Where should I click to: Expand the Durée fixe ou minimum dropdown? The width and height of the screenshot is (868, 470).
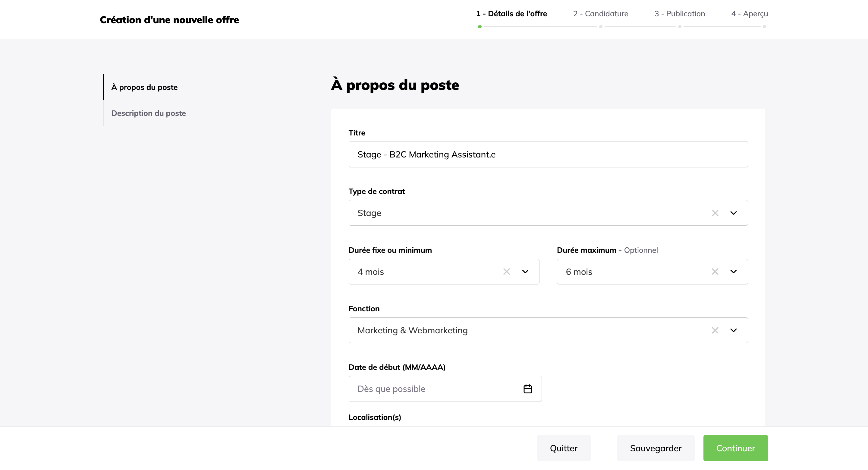[x=525, y=272]
